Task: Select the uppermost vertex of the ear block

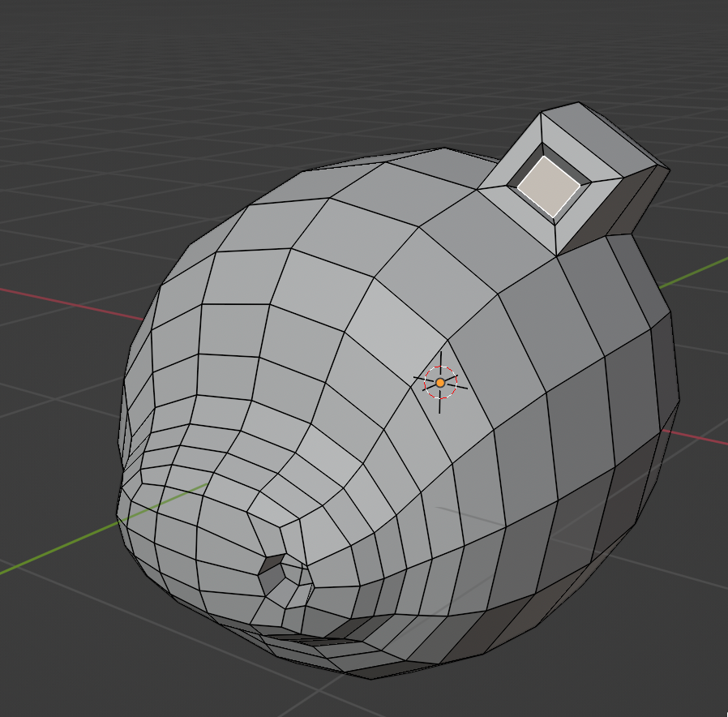Action: tap(579, 103)
